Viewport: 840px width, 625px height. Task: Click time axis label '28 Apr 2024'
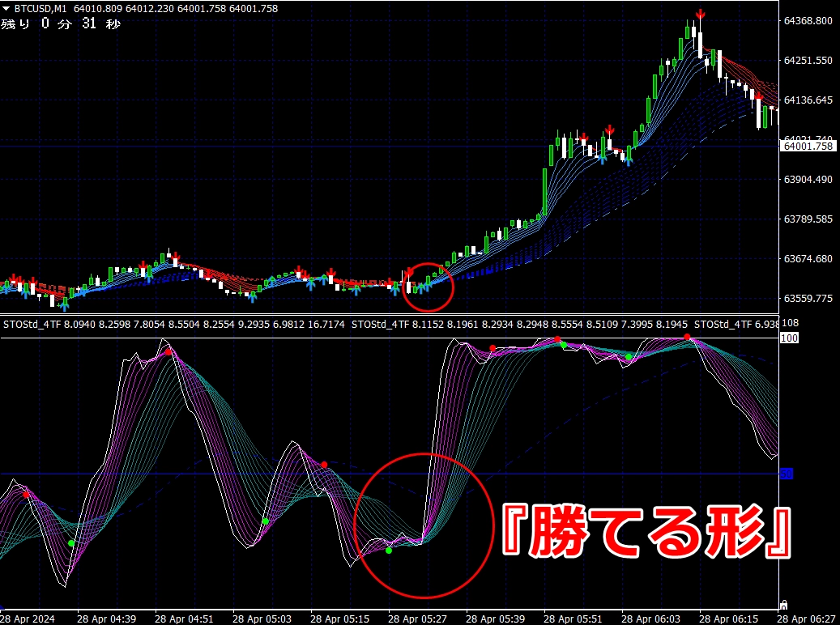[x=28, y=619]
